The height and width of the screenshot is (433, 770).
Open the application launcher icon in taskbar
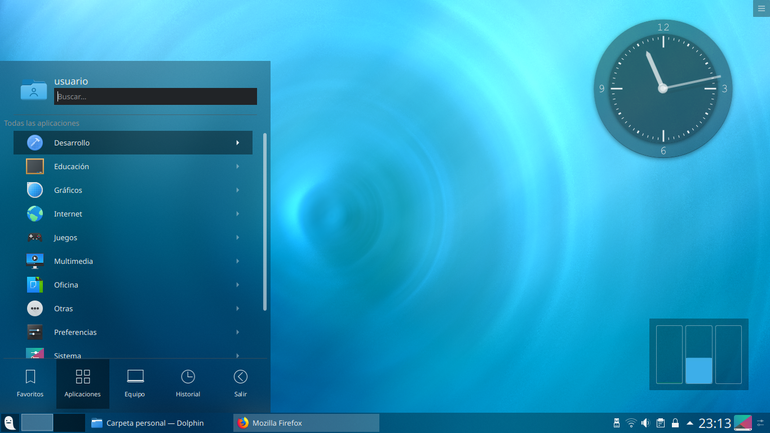(9, 423)
